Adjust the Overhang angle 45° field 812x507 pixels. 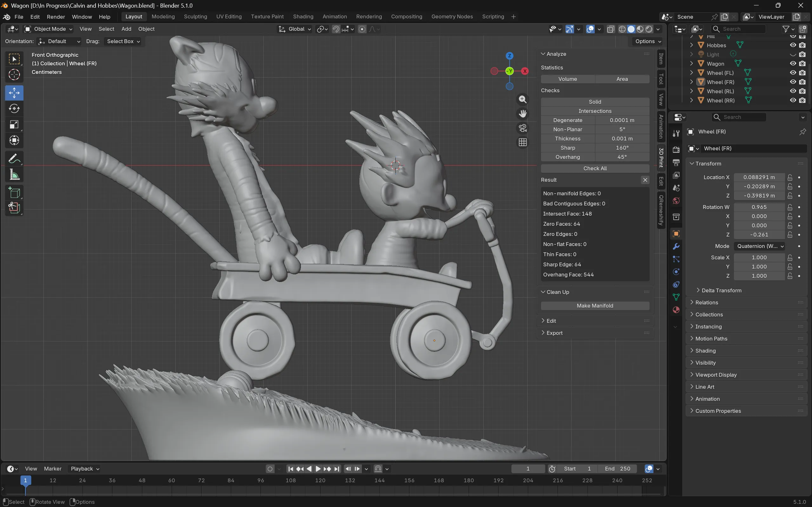(622, 157)
